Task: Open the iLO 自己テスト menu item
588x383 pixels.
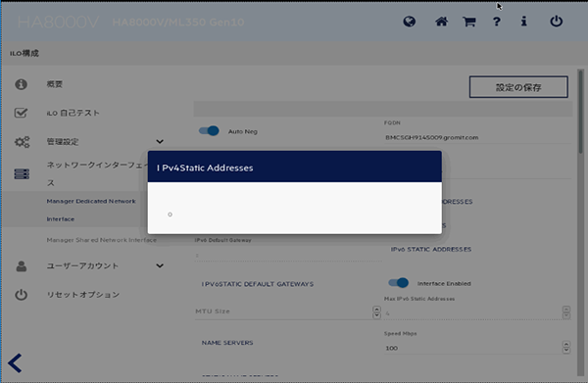Action: click(73, 113)
